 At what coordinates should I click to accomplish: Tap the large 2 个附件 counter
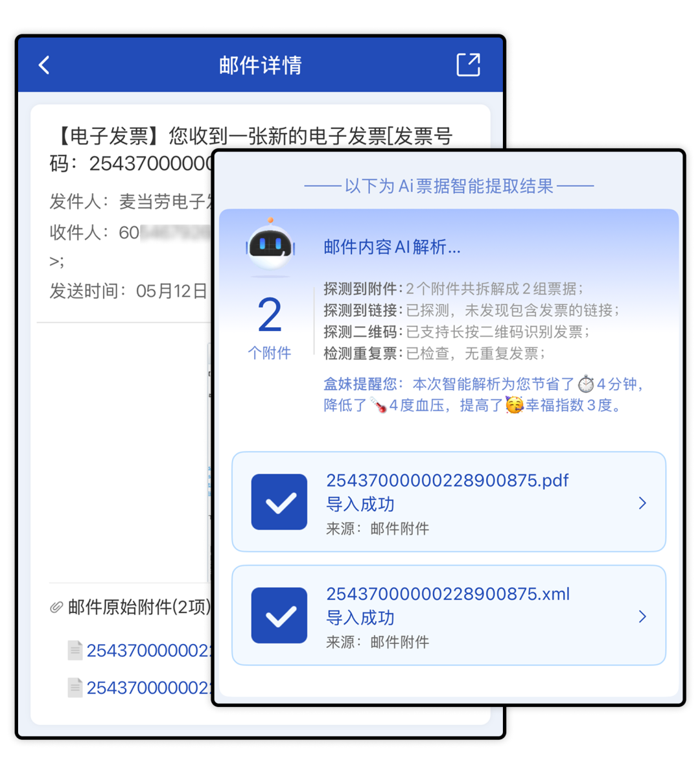pyautogui.click(x=270, y=328)
